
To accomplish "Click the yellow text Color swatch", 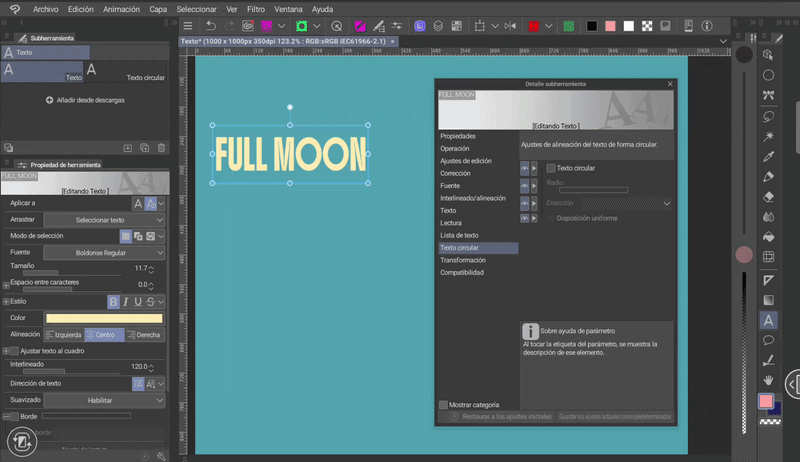I will tap(104, 318).
